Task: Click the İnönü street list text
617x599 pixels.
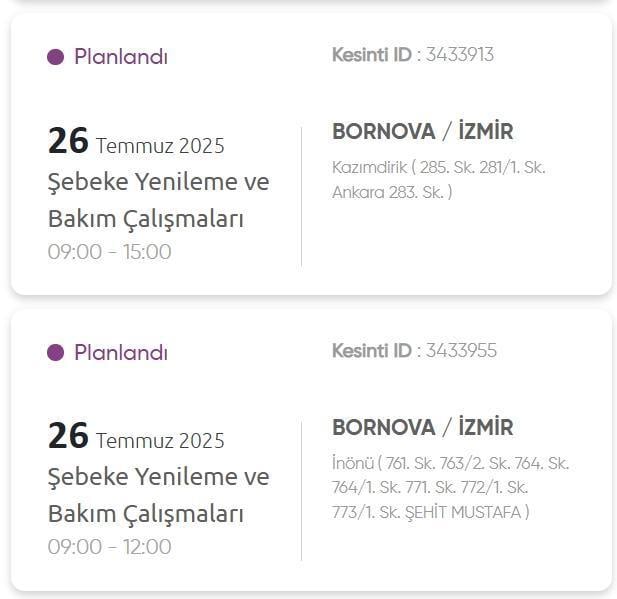Action: pyautogui.click(x=451, y=488)
